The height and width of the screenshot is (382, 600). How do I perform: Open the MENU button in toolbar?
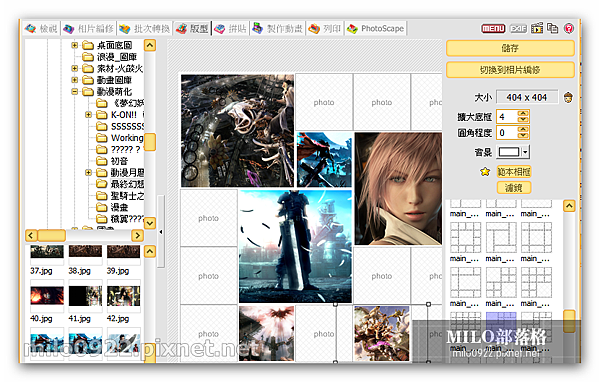point(493,28)
